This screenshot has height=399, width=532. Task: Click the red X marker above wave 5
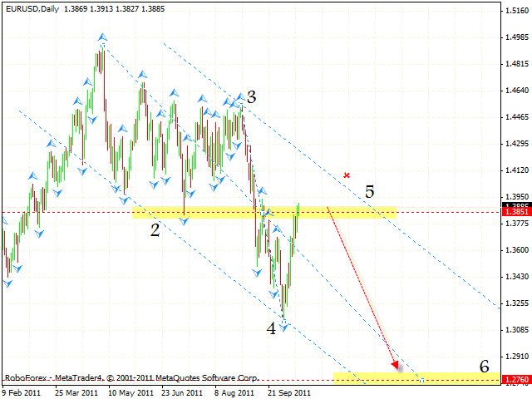pos(347,175)
